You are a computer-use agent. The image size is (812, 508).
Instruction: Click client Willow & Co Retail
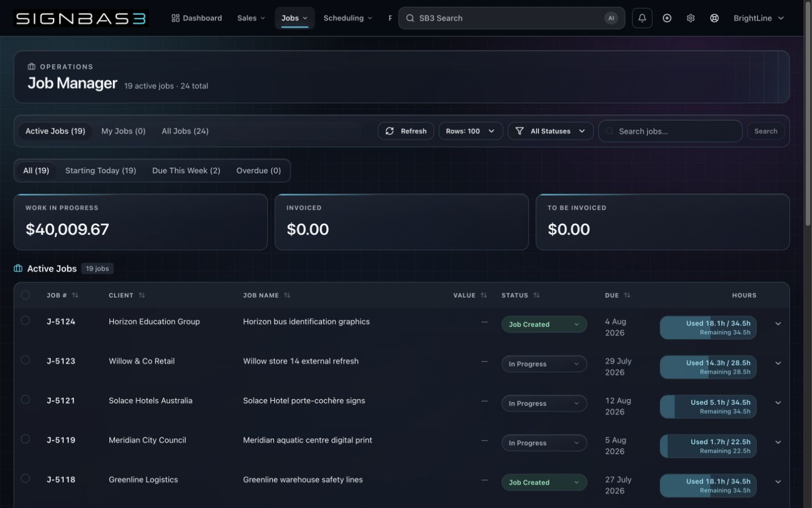pyautogui.click(x=142, y=361)
